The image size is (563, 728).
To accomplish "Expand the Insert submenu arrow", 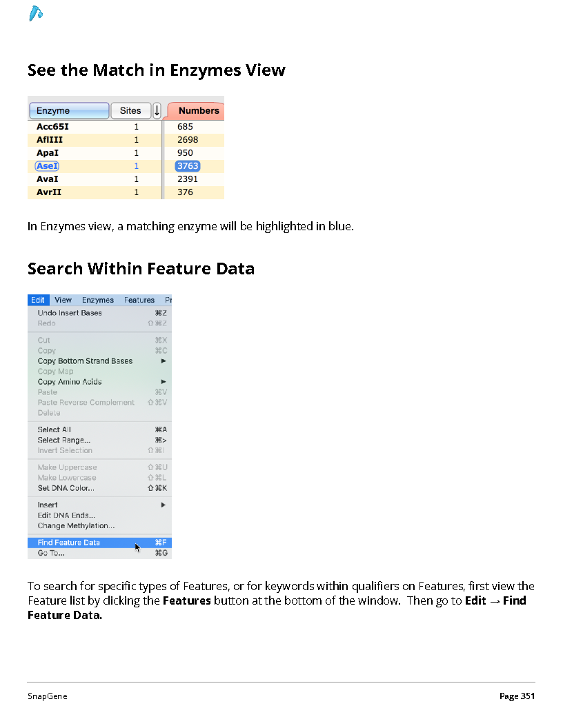I will 164,505.
